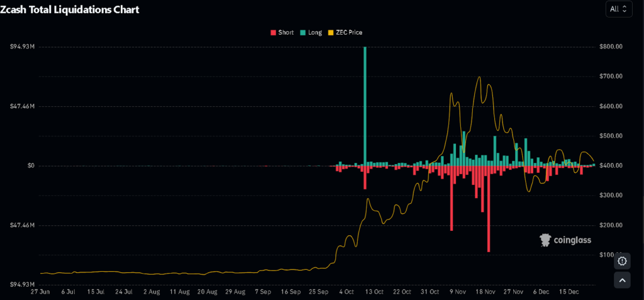Click the top $94.93M axis label
This screenshot has width=644, height=300.
click(x=22, y=47)
